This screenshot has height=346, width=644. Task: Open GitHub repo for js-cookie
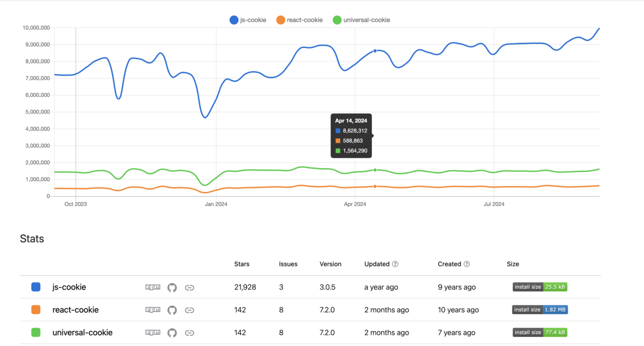coord(172,287)
